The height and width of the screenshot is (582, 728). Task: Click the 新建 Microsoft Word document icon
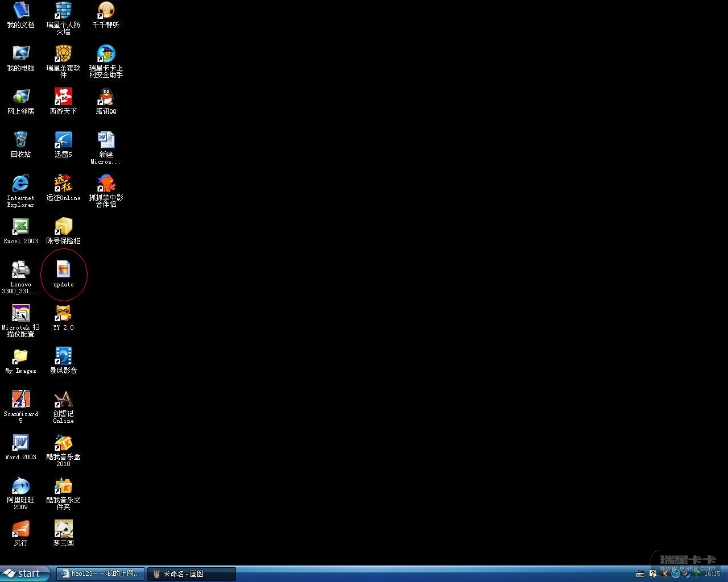click(106, 148)
